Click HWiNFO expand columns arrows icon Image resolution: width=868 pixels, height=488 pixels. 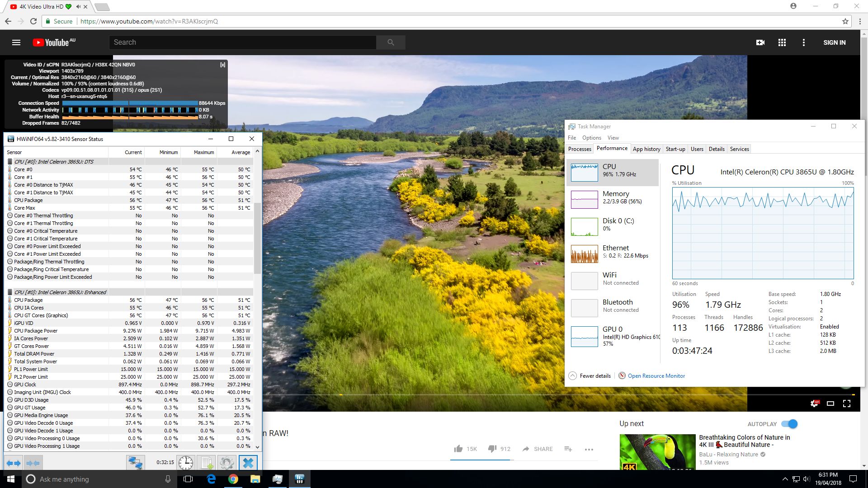point(14,463)
